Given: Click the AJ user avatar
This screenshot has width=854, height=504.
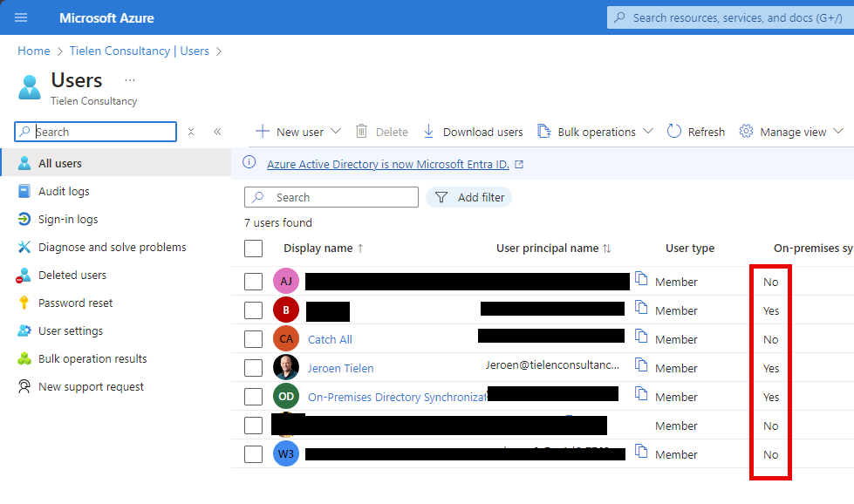Looking at the screenshot, I should coord(286,282).
